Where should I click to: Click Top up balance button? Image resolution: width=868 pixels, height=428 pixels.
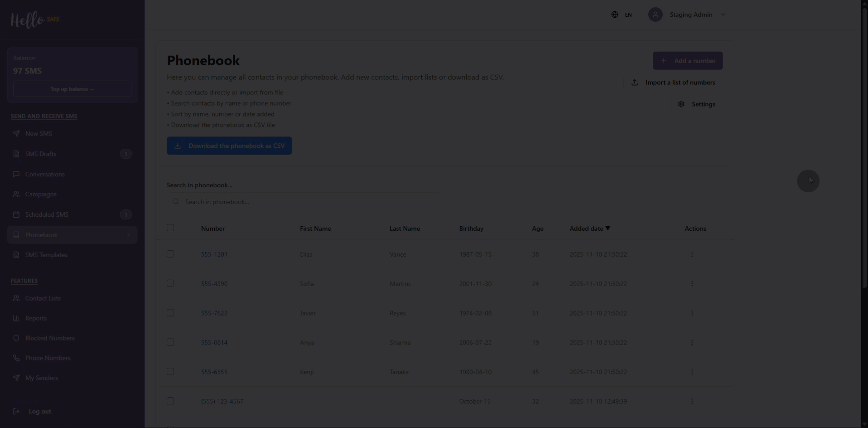point(72,89)
